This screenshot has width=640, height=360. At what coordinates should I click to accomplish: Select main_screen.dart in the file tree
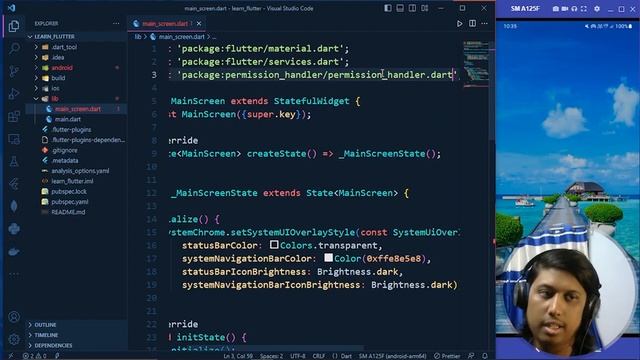[77, 109]
